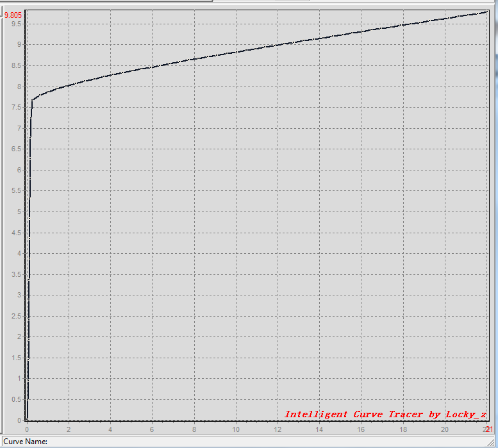The image size is (498, 448).
Task: Select the 5 tick label on vertical axis
Action: tap(19, 212)
